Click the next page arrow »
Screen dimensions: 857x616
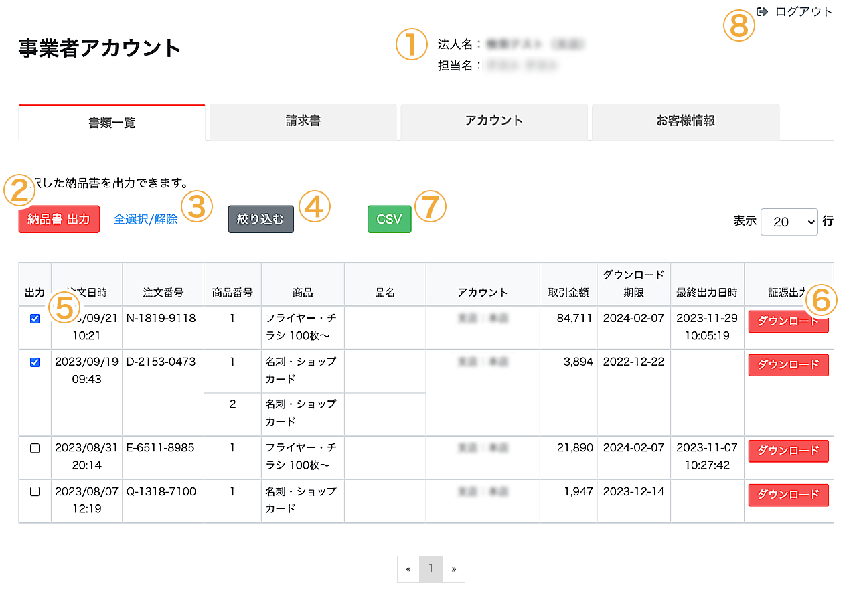(453, 569)
